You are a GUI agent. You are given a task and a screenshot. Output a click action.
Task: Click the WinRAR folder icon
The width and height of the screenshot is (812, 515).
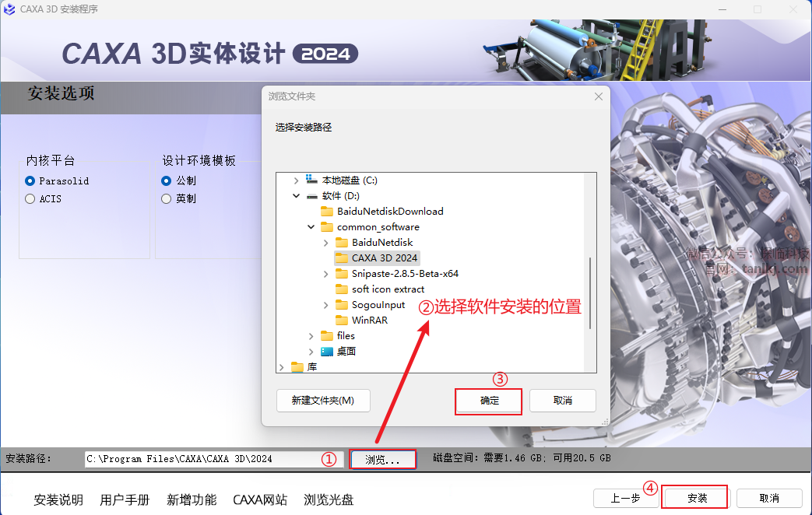[342, 320]
